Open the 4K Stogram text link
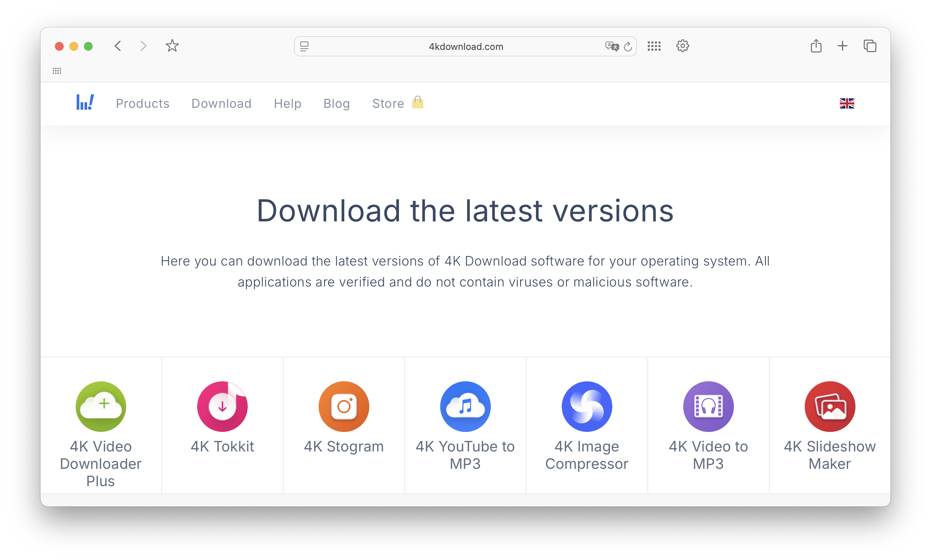 (x=344, y=446)
